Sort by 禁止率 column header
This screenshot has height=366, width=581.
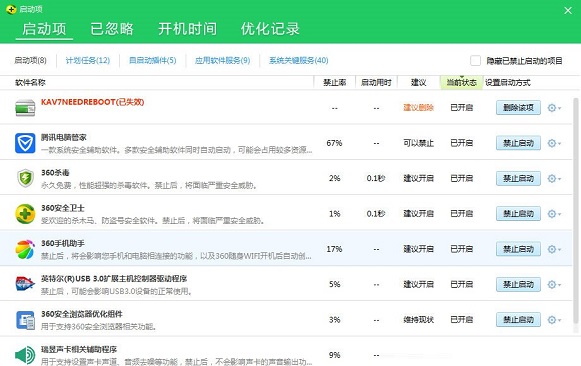coord(335,83)
